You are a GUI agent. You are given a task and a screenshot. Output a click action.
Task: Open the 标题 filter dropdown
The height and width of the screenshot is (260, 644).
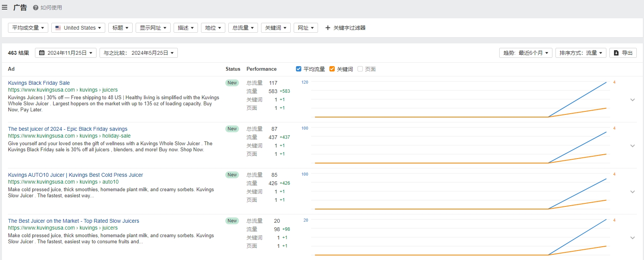coord(120,28)
